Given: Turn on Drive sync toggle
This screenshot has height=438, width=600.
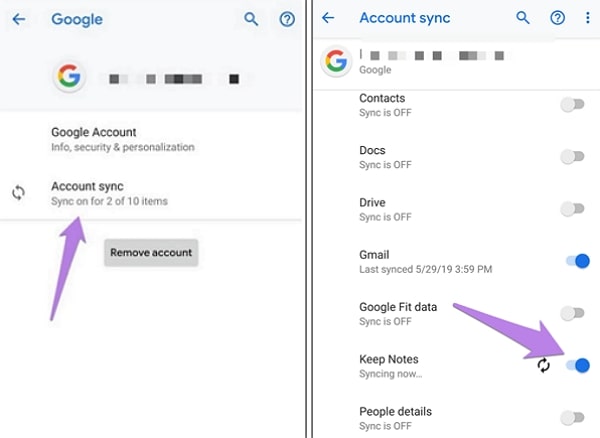Looking at the screenshot, I should (572, 209).
